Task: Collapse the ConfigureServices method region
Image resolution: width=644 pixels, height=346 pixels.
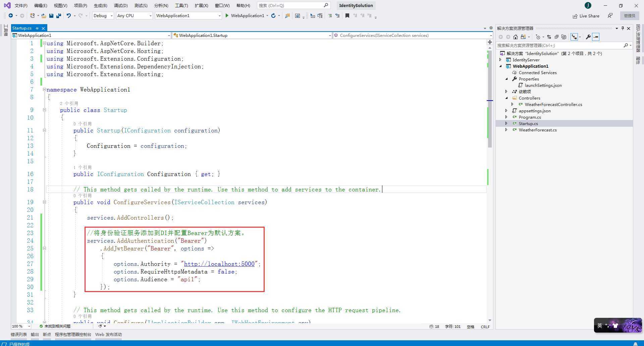Action: (44, 202)
